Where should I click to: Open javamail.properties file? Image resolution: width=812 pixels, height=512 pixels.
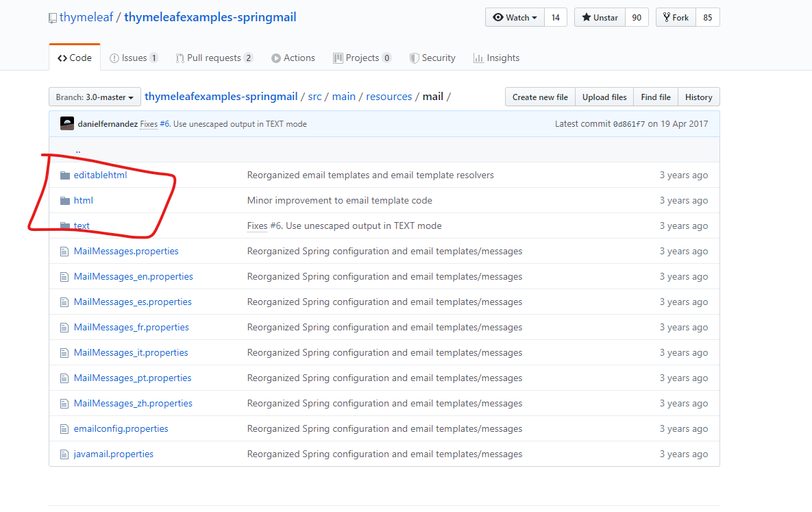(114, 454)
